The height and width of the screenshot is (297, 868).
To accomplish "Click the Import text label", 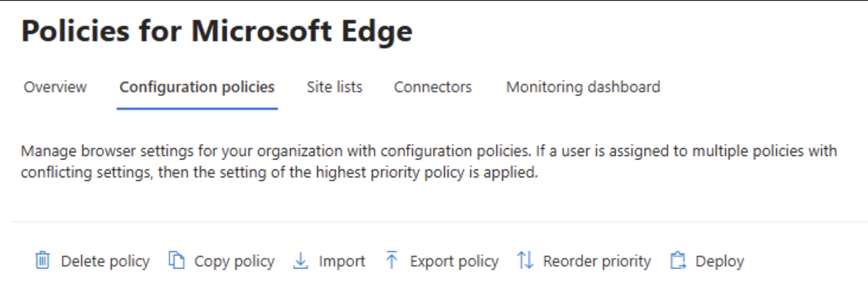I will tap(342, 261).
